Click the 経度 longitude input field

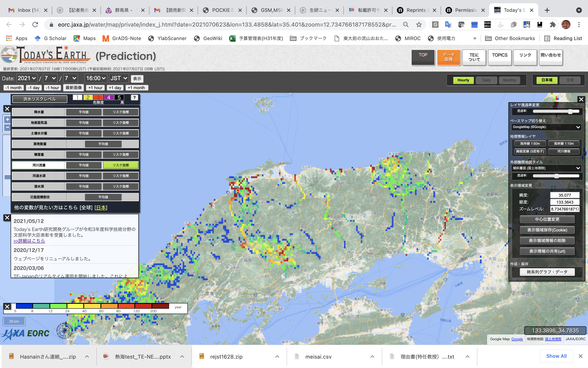pyautogui.click(x=565, y=202)
